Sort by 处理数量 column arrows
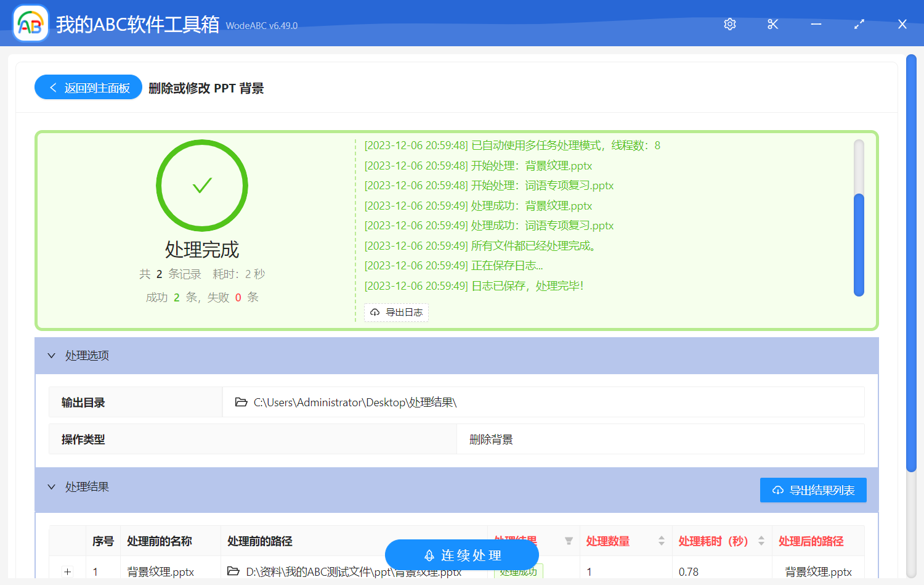924x585 pixels. tap(662, 541)
